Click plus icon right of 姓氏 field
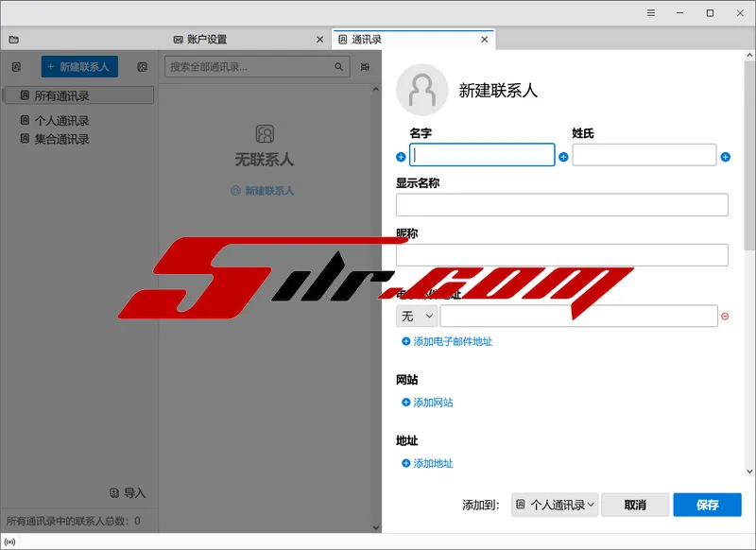This screenshot has height=550, width=756. coord(725,157)
